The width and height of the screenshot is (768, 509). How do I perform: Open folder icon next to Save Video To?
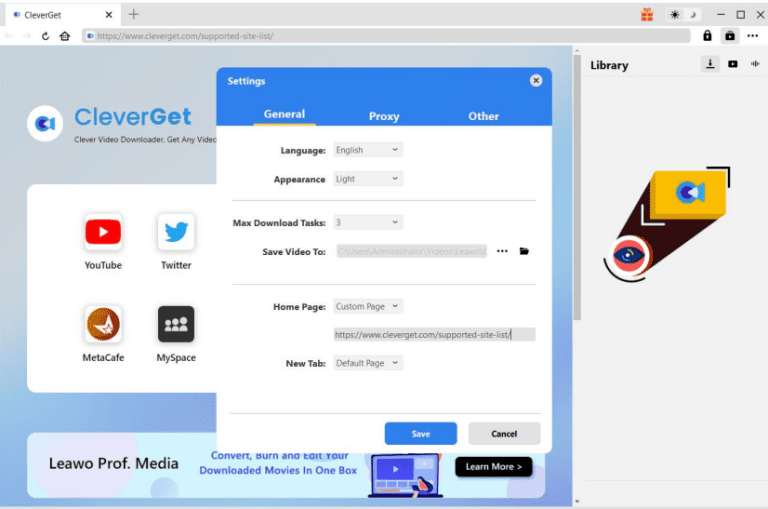pyautogui.click(x=524, y=251)
